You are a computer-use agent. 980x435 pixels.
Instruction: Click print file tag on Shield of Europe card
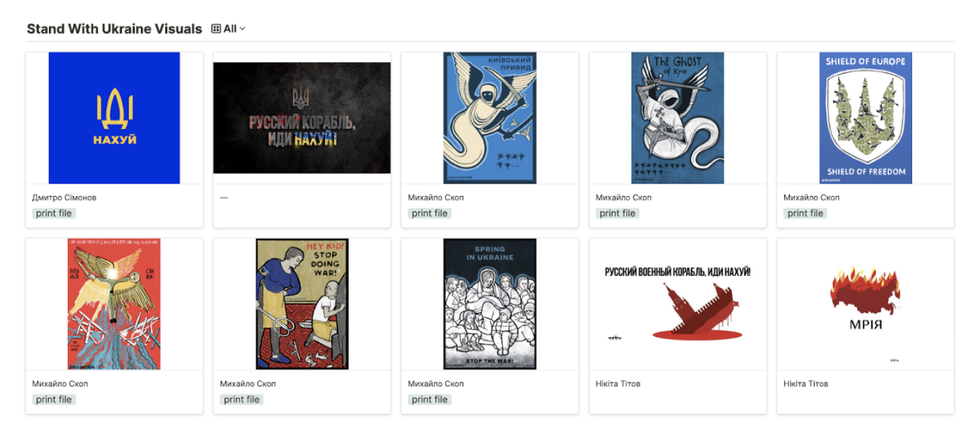click(x=805, y=213)
